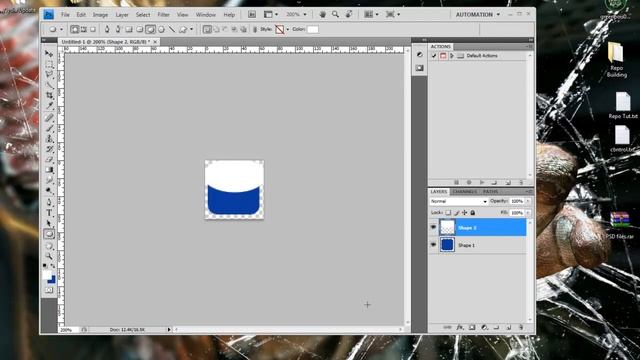
Task: Click the Add layer style fx icon
Action: point(460,327)
